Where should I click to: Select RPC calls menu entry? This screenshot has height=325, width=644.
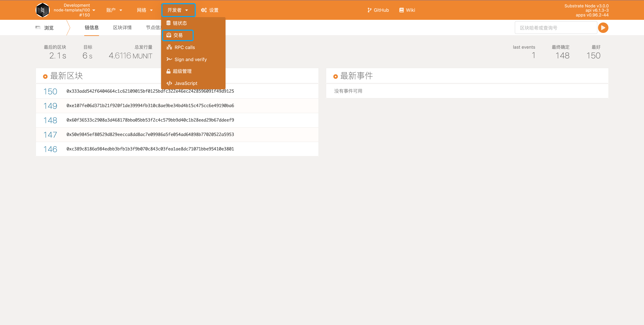[193, 47]
